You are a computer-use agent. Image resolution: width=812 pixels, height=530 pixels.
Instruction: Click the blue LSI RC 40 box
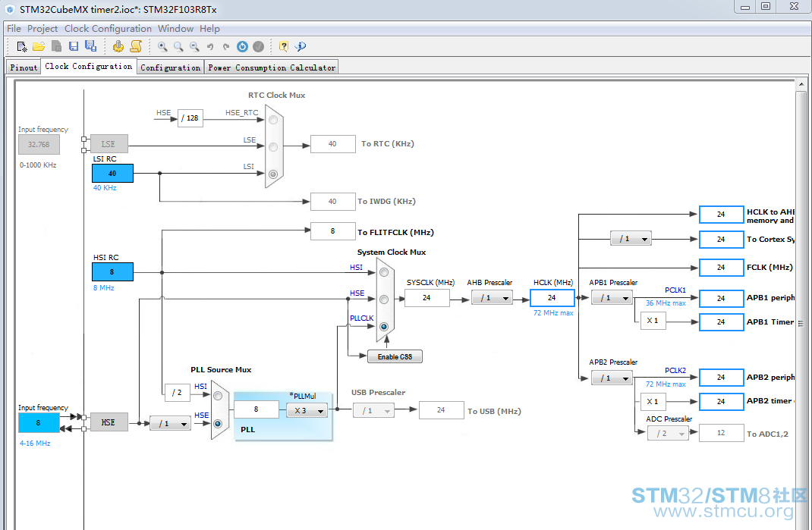coord(112,174)
